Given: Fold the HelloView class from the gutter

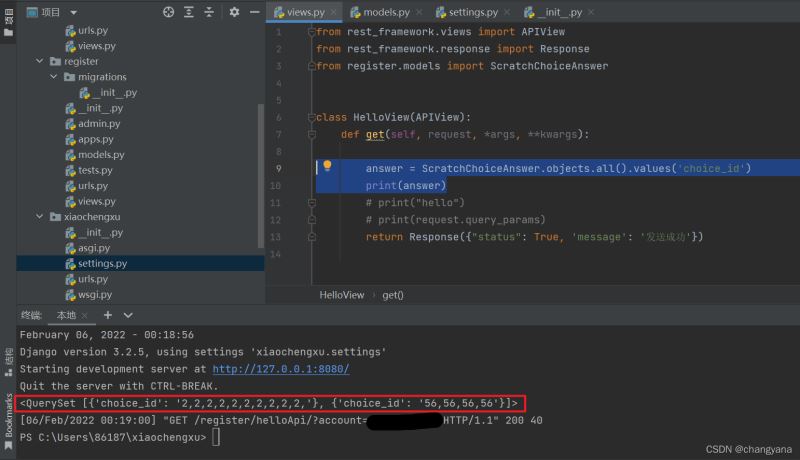Looking at the screenshot, I should coord(311,117).
